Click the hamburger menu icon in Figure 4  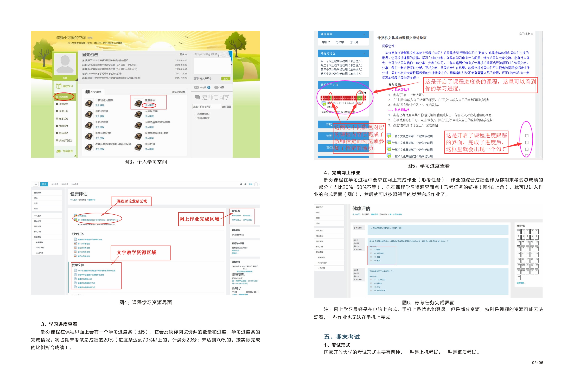point(36,184)
